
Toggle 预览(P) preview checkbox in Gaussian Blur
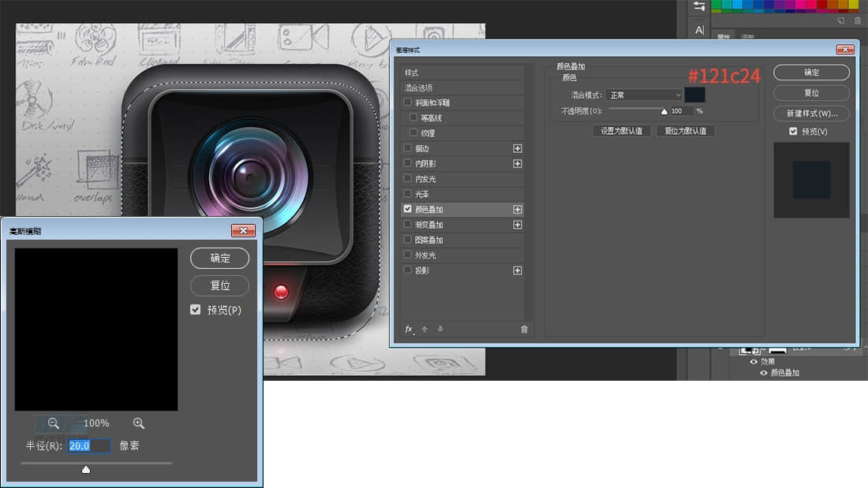tap(196, 310)
